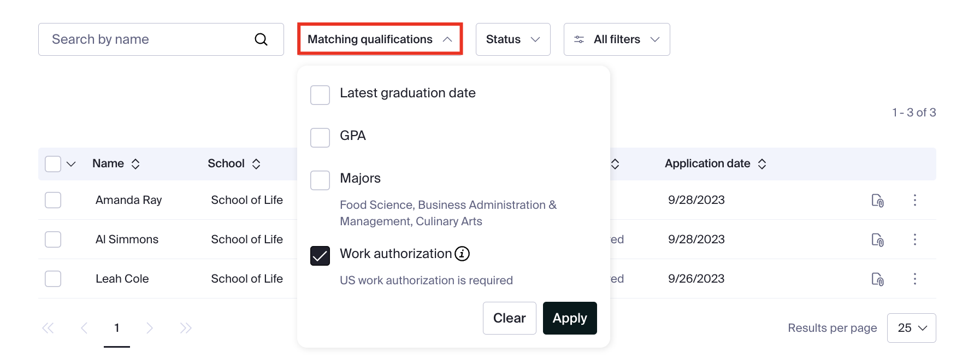980x363 pixels.
Task: Click Leah Cole's School of Life cell
Action: click(x=247, y=279)
